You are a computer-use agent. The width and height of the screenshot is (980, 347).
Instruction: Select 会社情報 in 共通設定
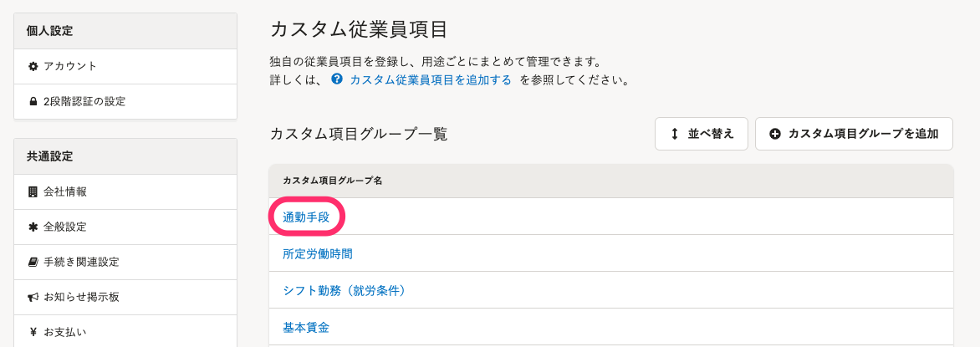coord(125,192)
